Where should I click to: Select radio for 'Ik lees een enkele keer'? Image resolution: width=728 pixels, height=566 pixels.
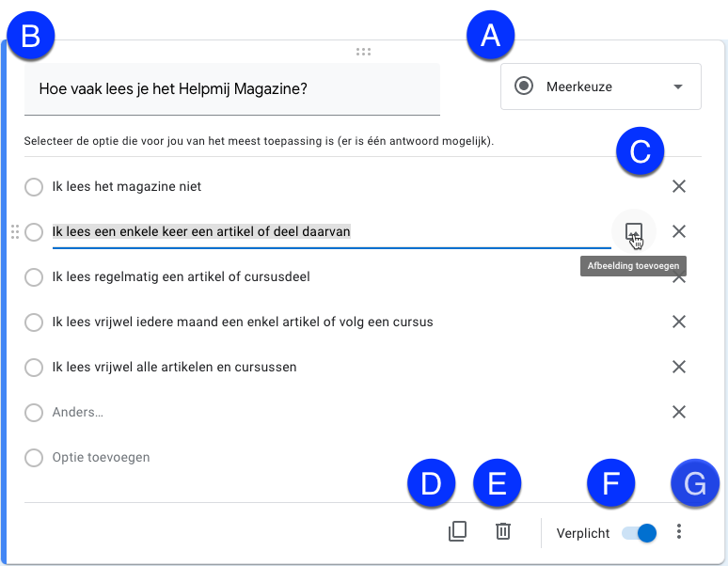coord(34,232)
